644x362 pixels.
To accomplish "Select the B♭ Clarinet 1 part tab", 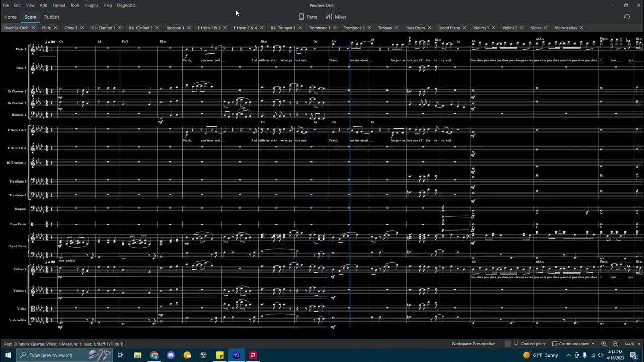I will (x=103, y=28).
